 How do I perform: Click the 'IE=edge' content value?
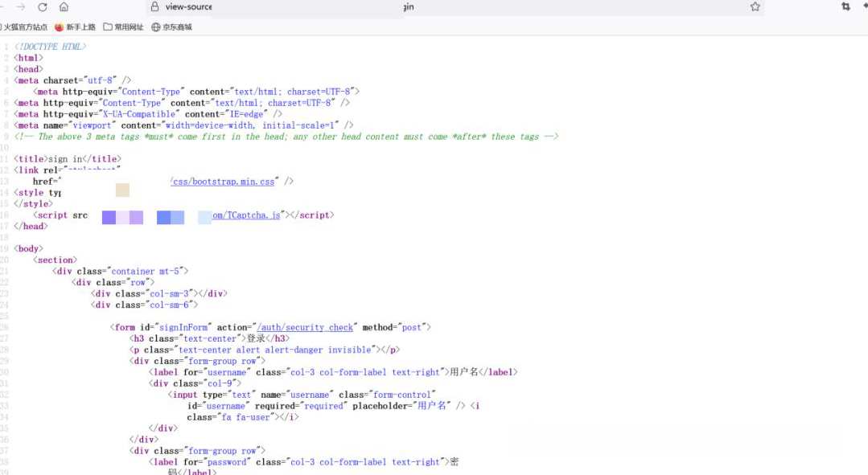coord(246,114)
